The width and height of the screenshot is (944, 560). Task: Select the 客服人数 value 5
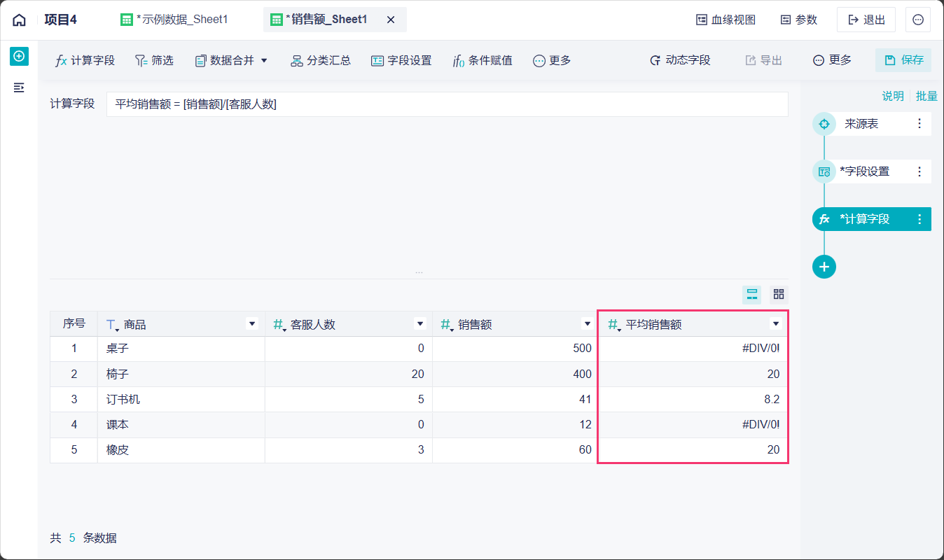coord(349,399)
